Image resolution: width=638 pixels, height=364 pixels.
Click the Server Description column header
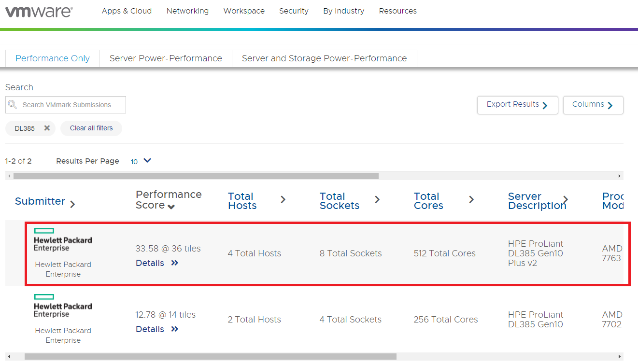pos(537,201)
